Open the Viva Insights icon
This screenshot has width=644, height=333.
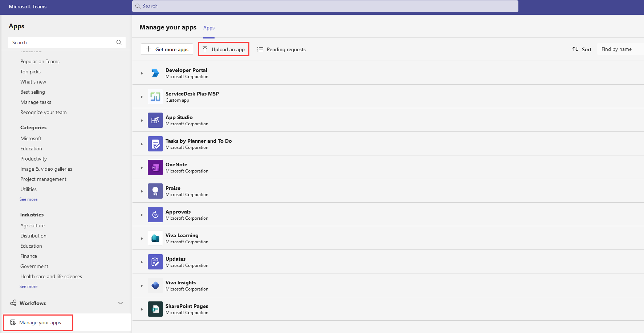point(155,285)
